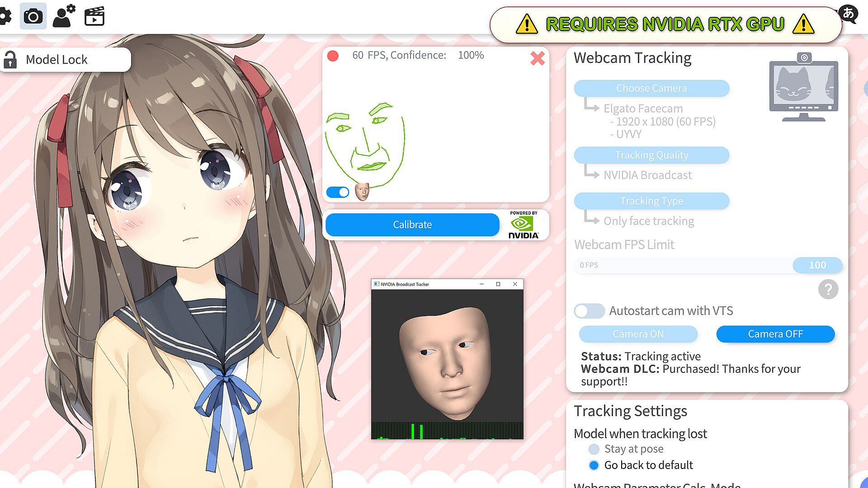868x488 pixels.
Task: Open the camera settings tab icon
Action: point(33,17)
